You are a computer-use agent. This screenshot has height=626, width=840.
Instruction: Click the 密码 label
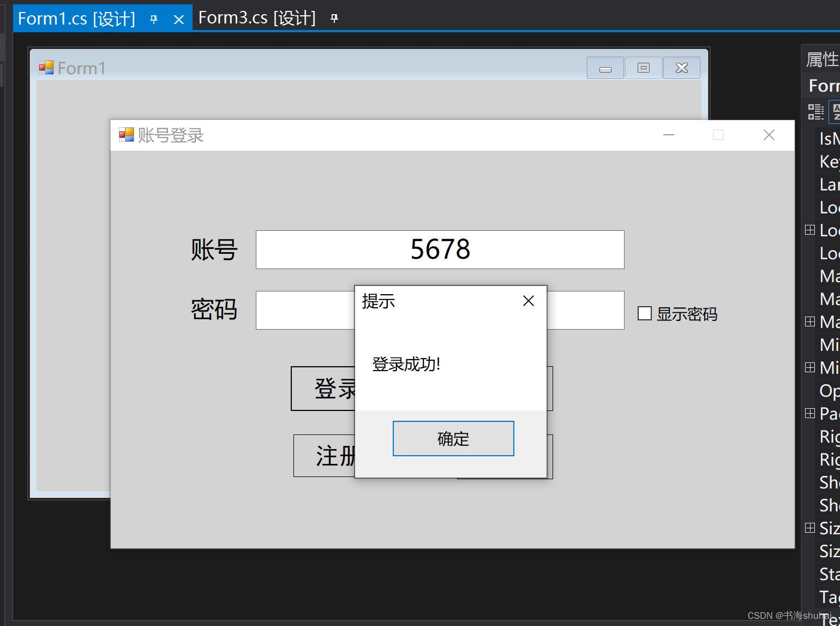(214, 310)
